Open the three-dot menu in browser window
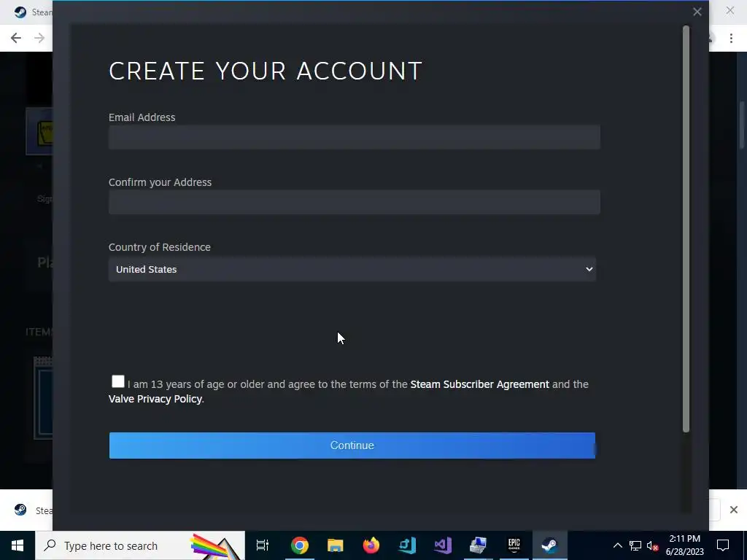Image resolution: width=747 pixels, height=560 pixels. point(731,38)
